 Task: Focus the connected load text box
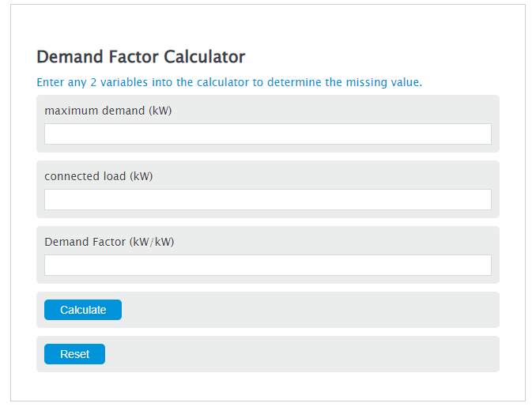point(267,199)
